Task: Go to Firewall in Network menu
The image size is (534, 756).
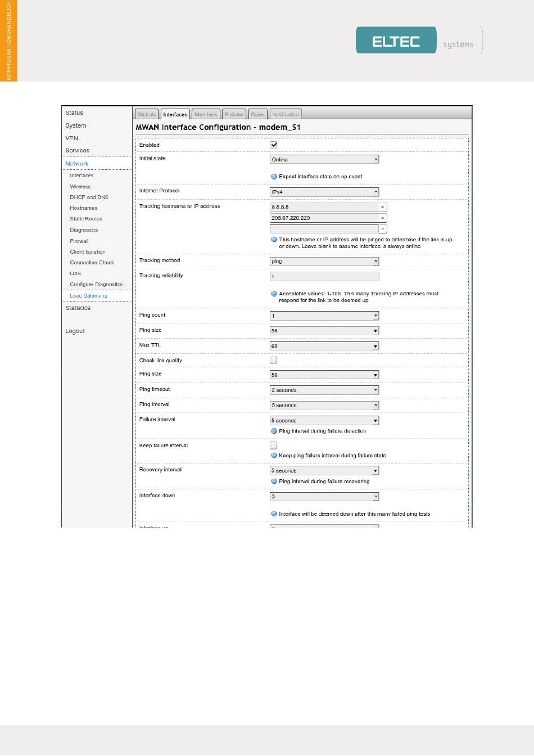Action: click(79, 241)
